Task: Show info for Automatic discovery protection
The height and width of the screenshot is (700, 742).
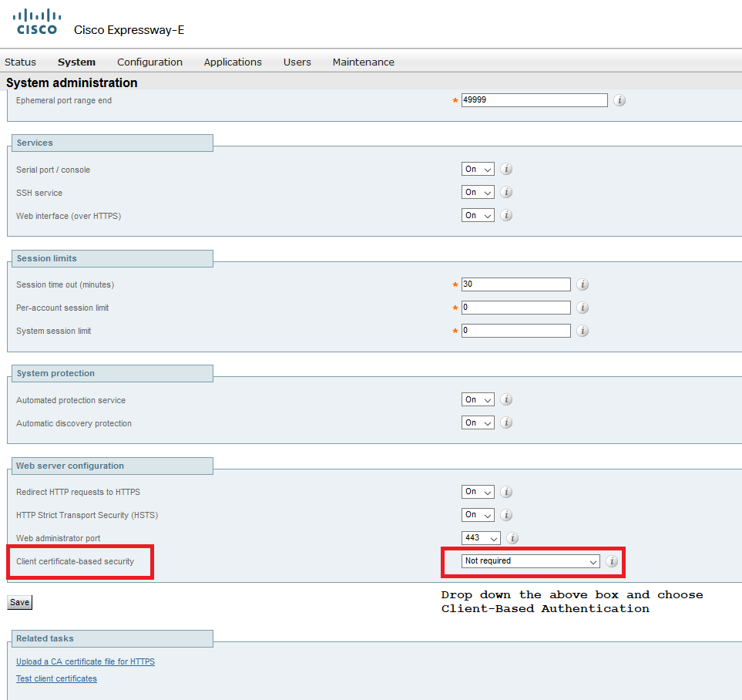Action: (506, 422)
